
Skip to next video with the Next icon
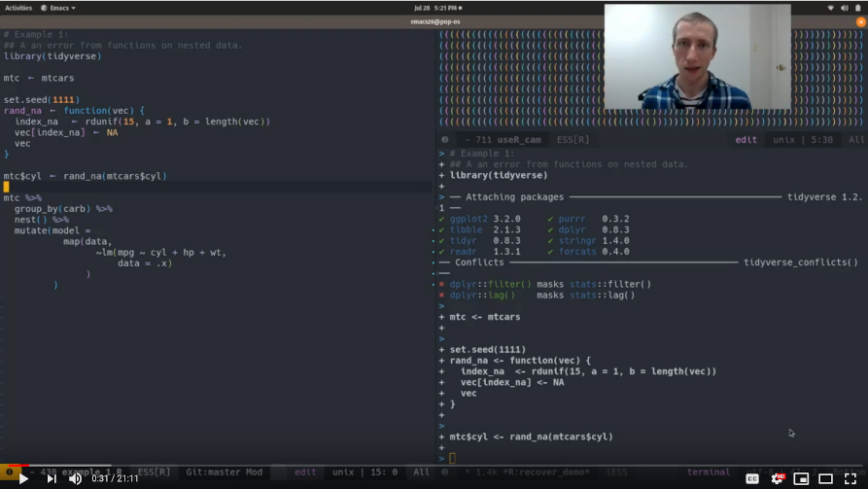tap(51, 478)
